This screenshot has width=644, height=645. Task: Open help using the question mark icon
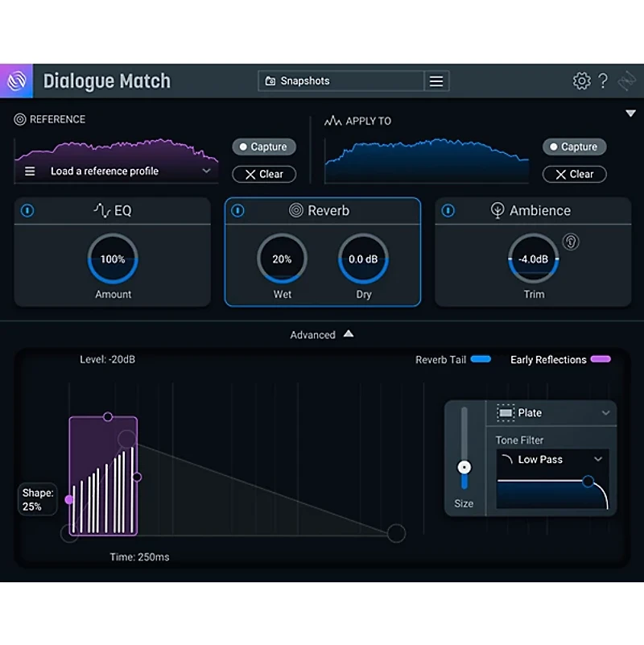click(x=604, y=81)
